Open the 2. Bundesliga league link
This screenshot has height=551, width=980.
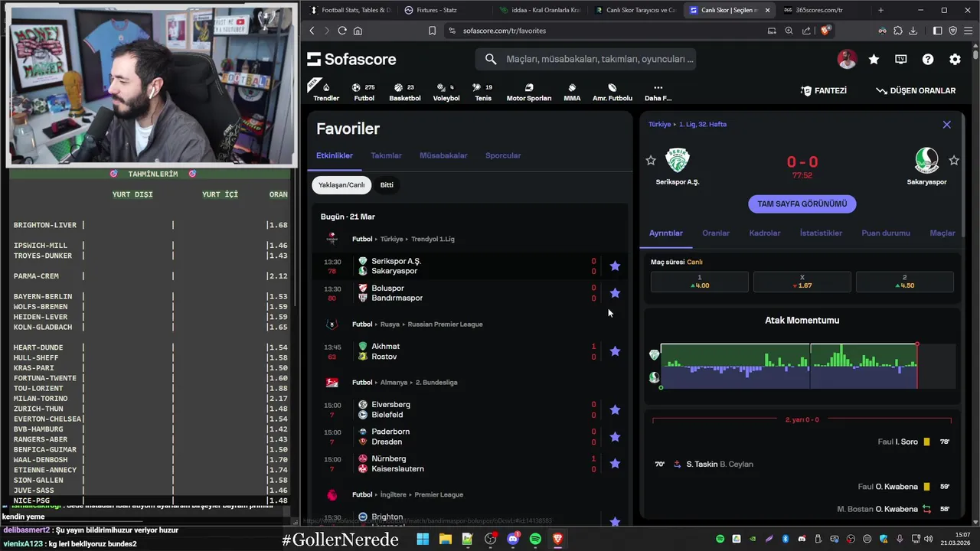(436, 382)
